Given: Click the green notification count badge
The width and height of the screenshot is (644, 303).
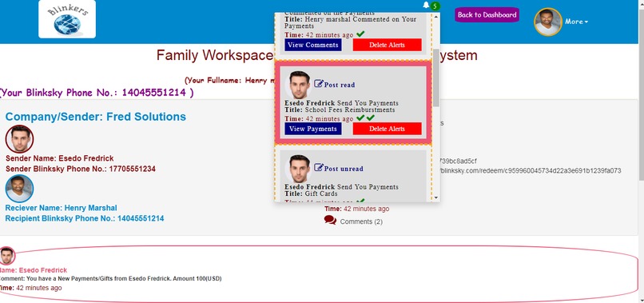Looking at the screenshot, I should pyautogui.click(x=435, y=6).
